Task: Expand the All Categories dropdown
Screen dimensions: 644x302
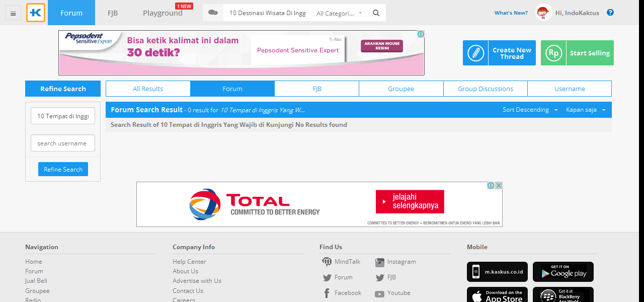Action: pyautogui.click(x=339, y=13)
